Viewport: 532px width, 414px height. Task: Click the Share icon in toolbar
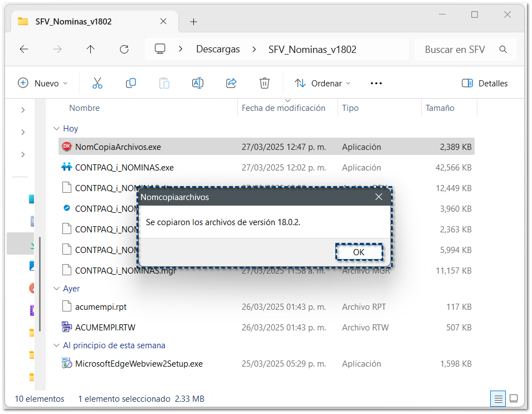click(x=231, y=83)
